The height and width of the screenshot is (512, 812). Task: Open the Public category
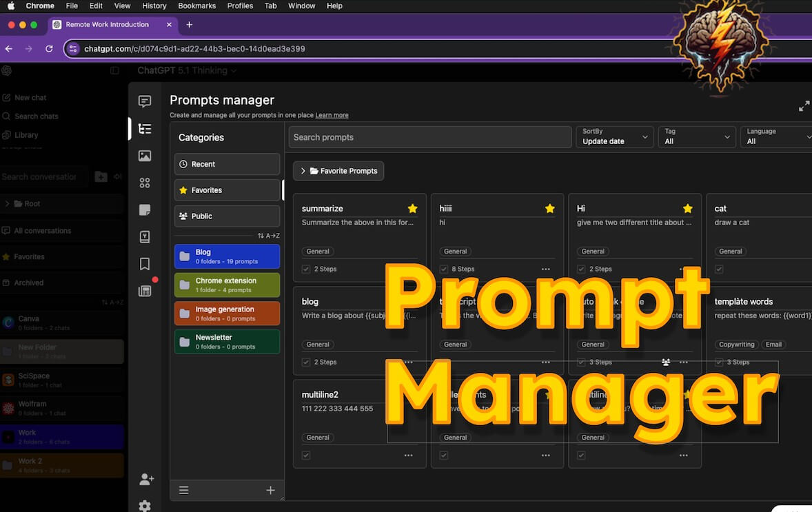pos(227,216)
